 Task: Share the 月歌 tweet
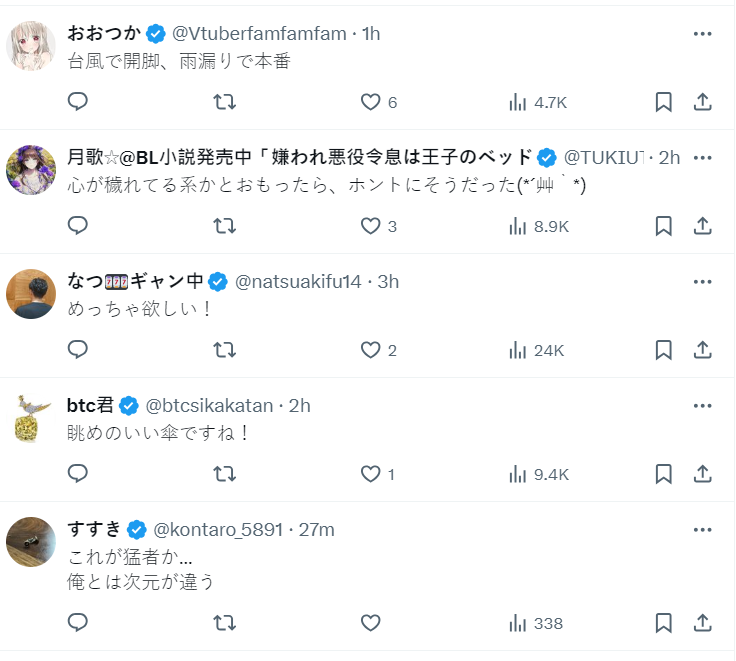[x=703, y=226]
